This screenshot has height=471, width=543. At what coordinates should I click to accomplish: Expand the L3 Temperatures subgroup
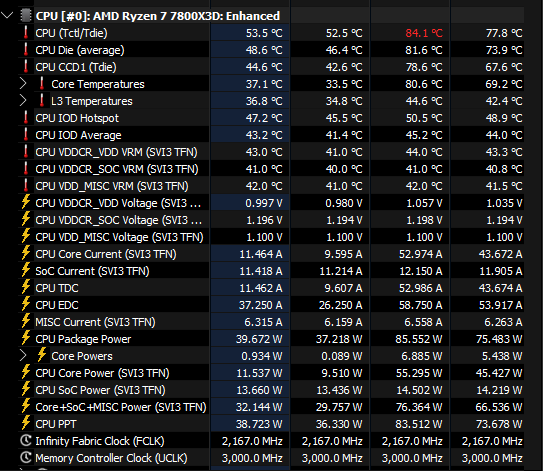click(x=23, y=100)
